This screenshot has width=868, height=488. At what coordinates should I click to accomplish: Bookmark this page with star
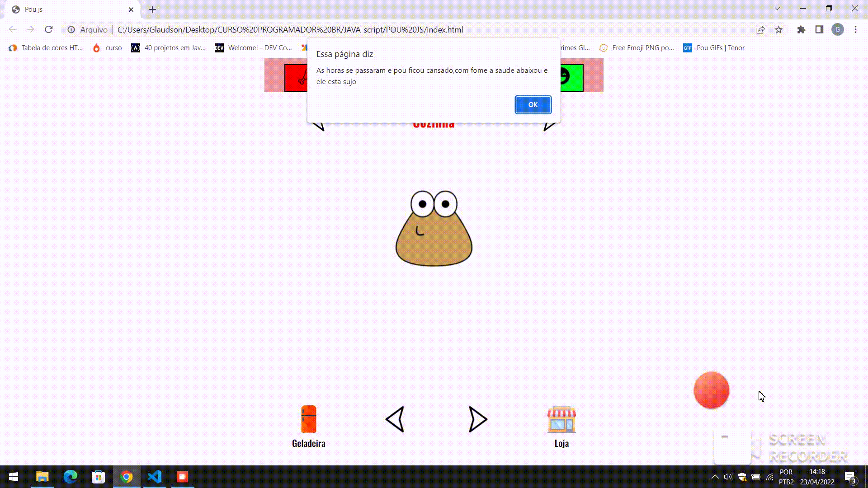pyautogui.click(x=778, y=30)
